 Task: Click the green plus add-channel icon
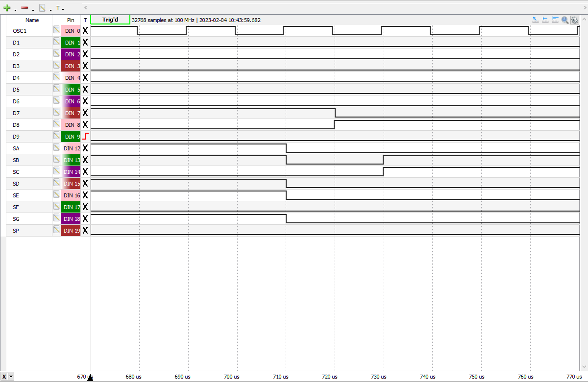click(7, 8)
